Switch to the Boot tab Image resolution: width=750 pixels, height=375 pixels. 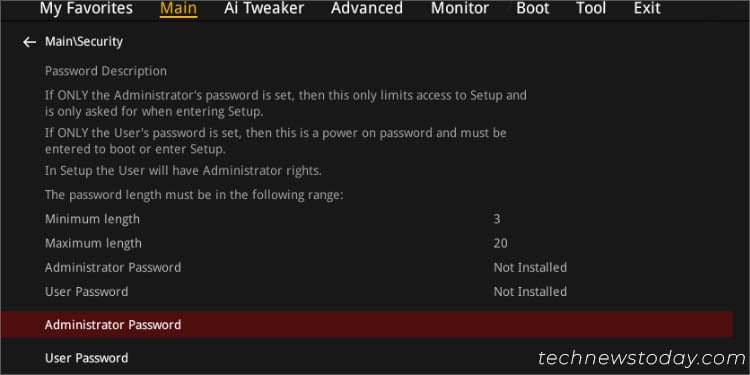point(533,8)
